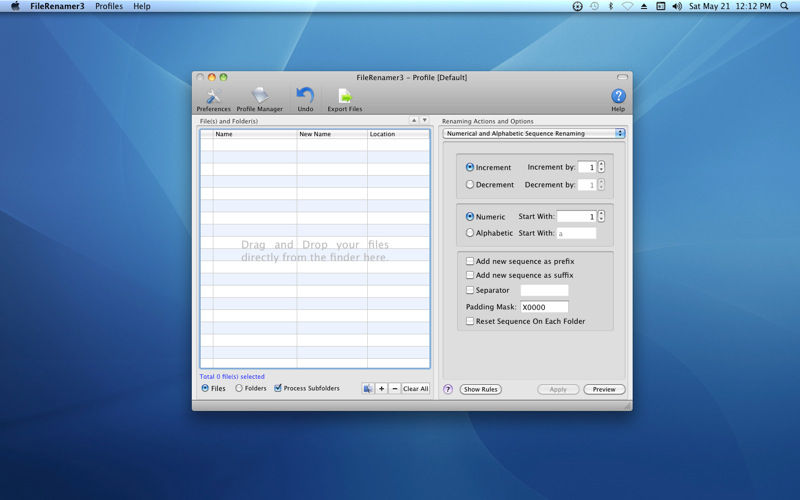This screenshot has height=500, width=800.
Task: Click the minus button to remove files
Action: [394, 389]
